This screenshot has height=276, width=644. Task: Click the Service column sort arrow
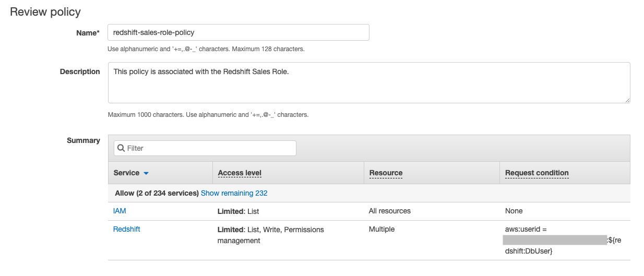click(x=146, y=173)
